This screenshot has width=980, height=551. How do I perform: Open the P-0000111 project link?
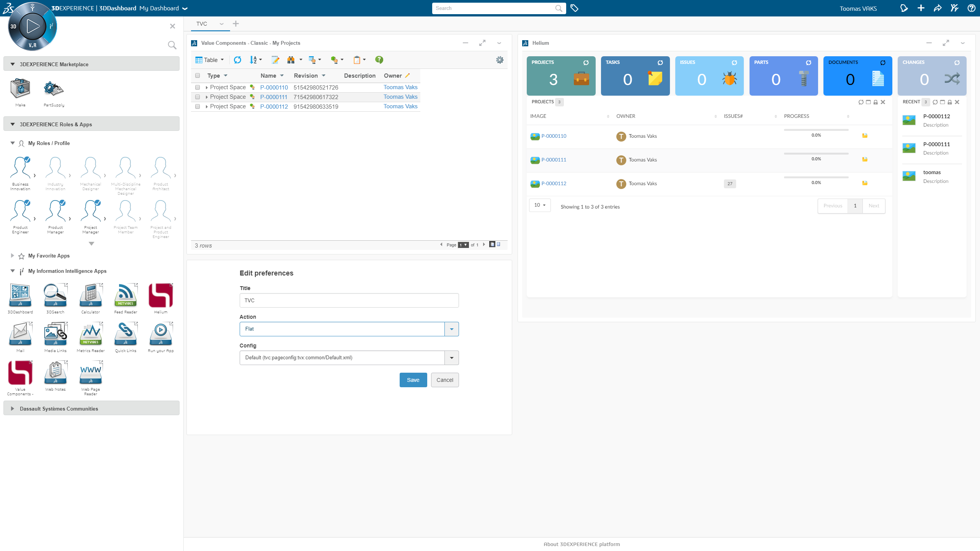[554, 160]
